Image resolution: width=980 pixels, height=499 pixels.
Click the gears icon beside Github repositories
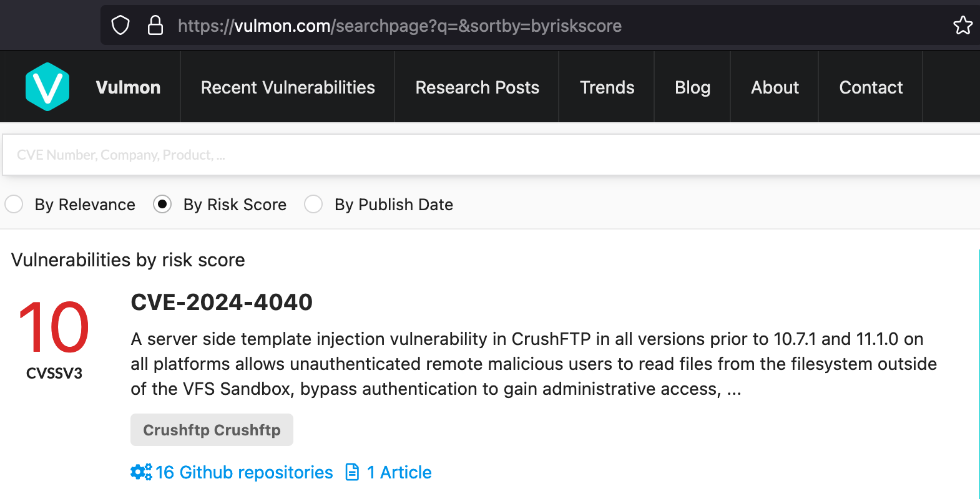click(141, 472)
